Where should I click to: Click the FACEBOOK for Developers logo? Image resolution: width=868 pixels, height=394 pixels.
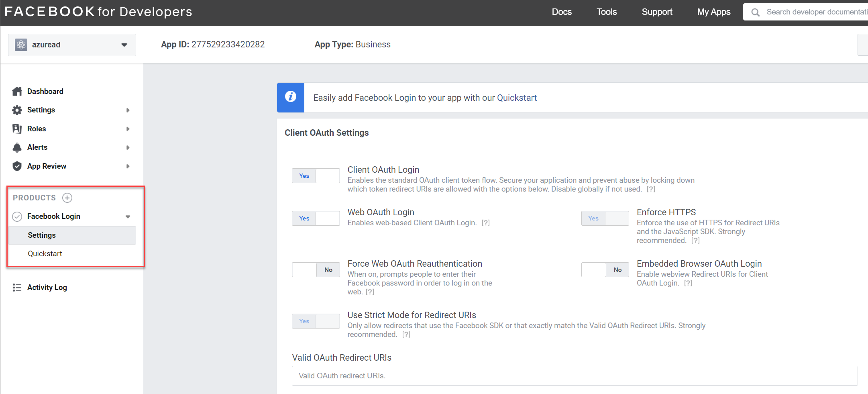pyautogui.click(x=98, y=12)
